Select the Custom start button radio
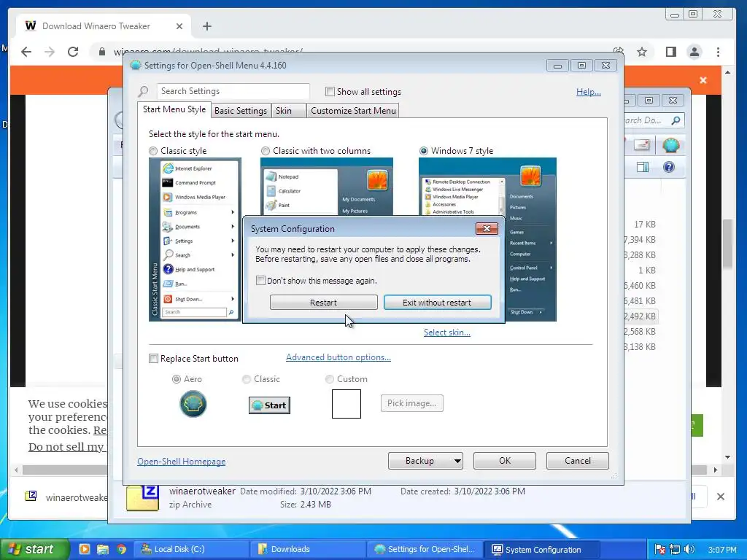This screenshot has width=747, height=560. pyautogui.click(x=329, y=379)
